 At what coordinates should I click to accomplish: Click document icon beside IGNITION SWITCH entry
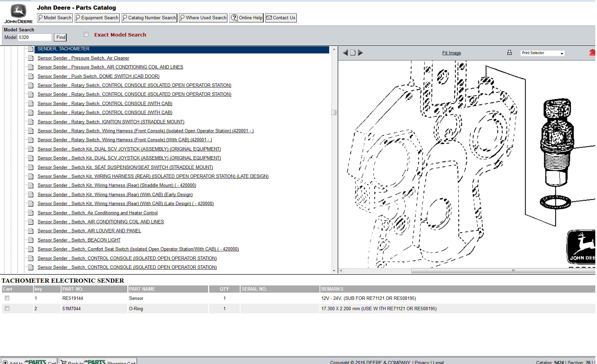[x=31, y=122]
